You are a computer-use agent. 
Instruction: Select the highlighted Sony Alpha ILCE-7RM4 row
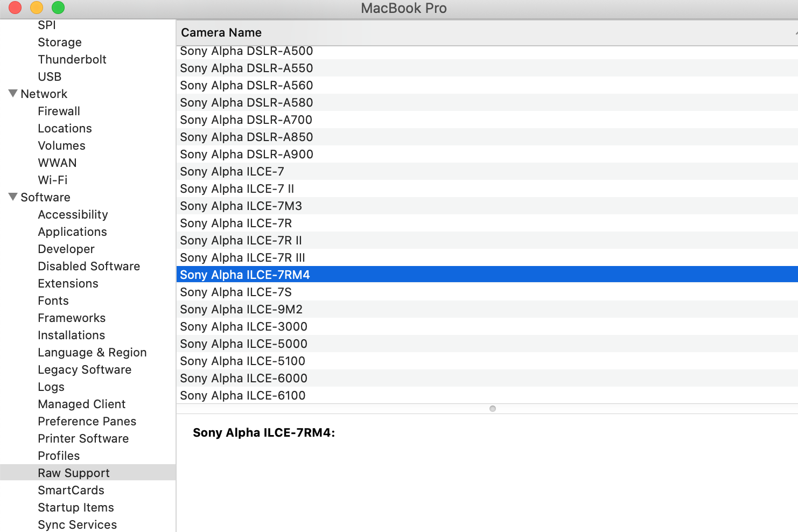coord(487,275)
